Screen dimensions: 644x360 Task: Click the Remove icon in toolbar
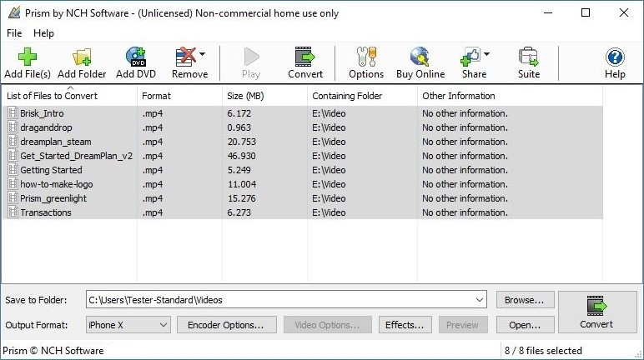185,57
